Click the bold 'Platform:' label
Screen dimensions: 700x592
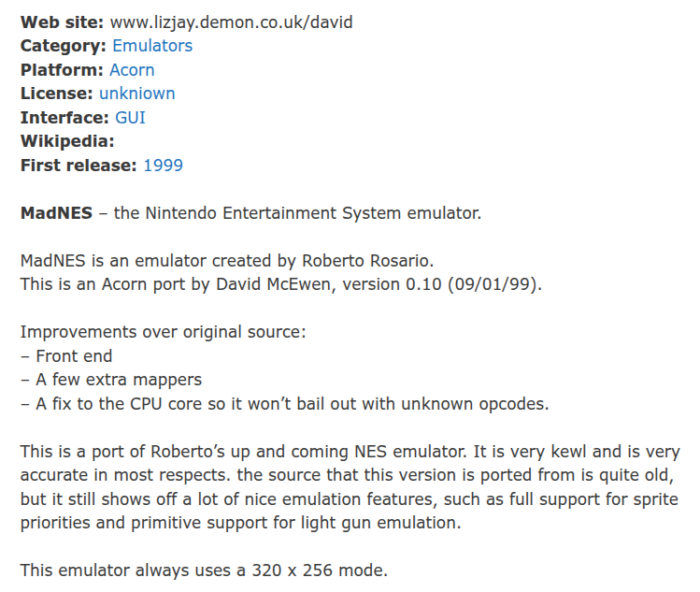point(62,70)
